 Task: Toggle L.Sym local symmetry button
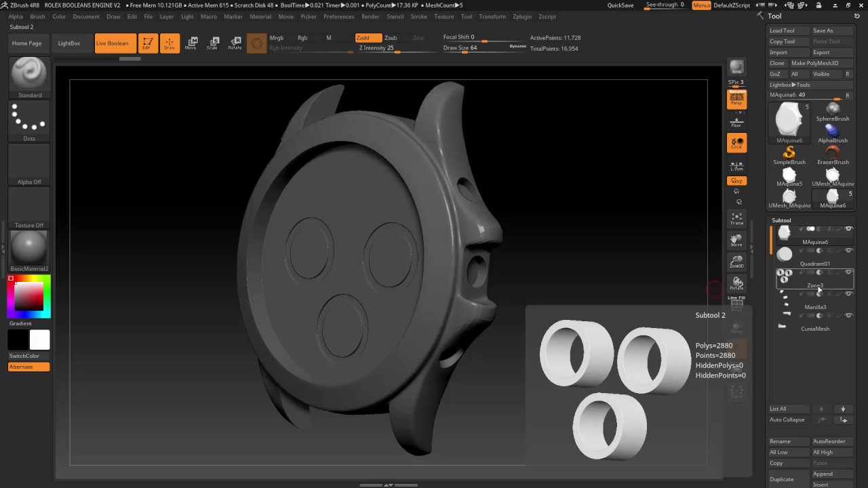(x=736, y=165)
